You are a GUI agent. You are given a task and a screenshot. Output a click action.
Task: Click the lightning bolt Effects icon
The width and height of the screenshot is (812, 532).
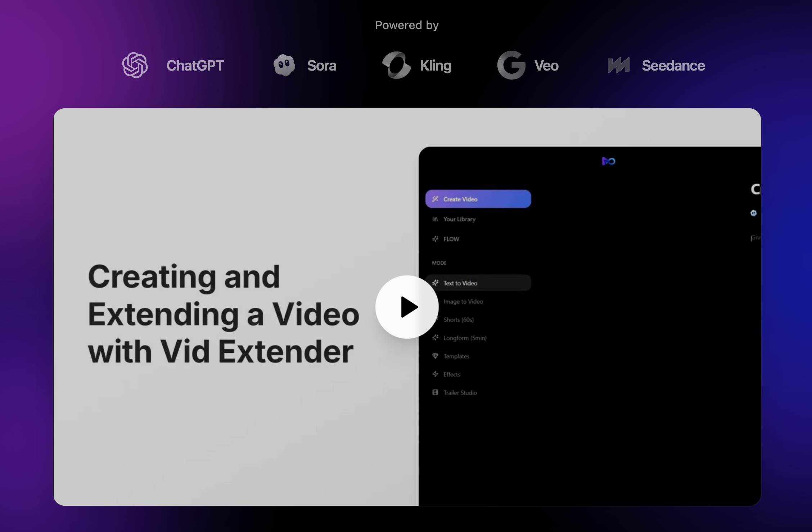pyautogui.click(x=435, y=374)
